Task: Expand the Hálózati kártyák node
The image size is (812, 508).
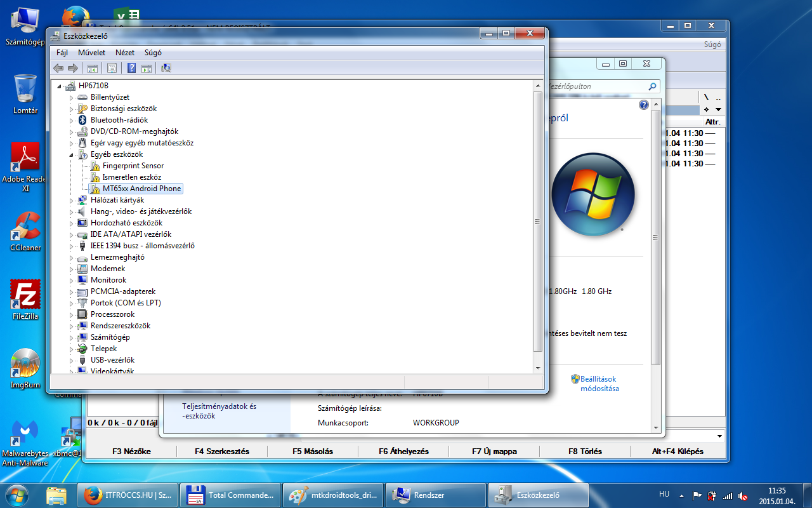Action: pos(72,200)
